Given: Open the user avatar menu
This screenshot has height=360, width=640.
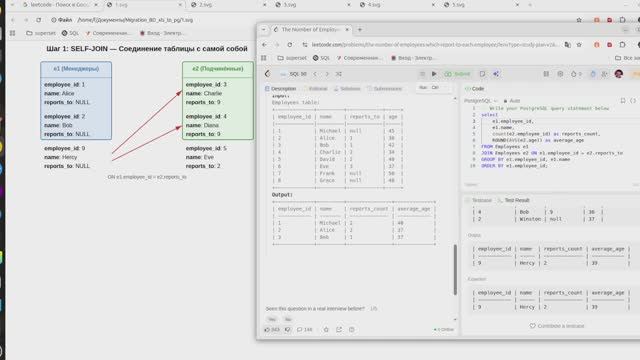Looking at the screenshot, I should (619, 74).
